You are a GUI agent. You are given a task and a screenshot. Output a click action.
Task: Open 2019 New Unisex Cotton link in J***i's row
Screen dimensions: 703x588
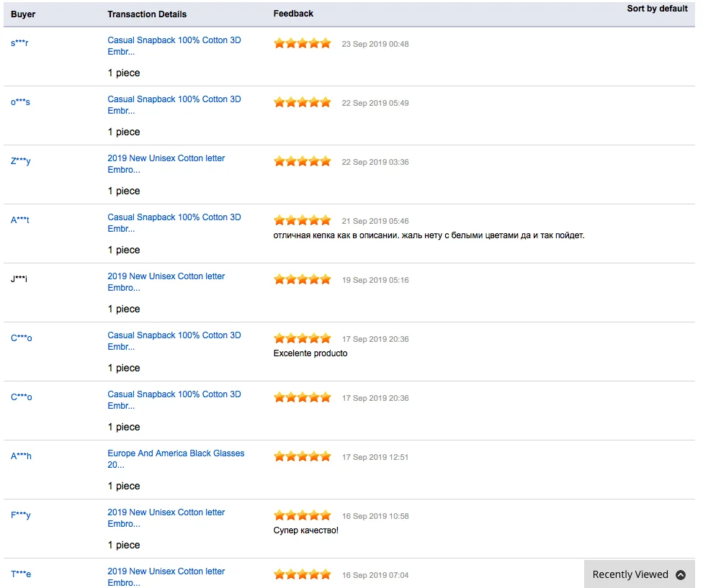[166, 281]
